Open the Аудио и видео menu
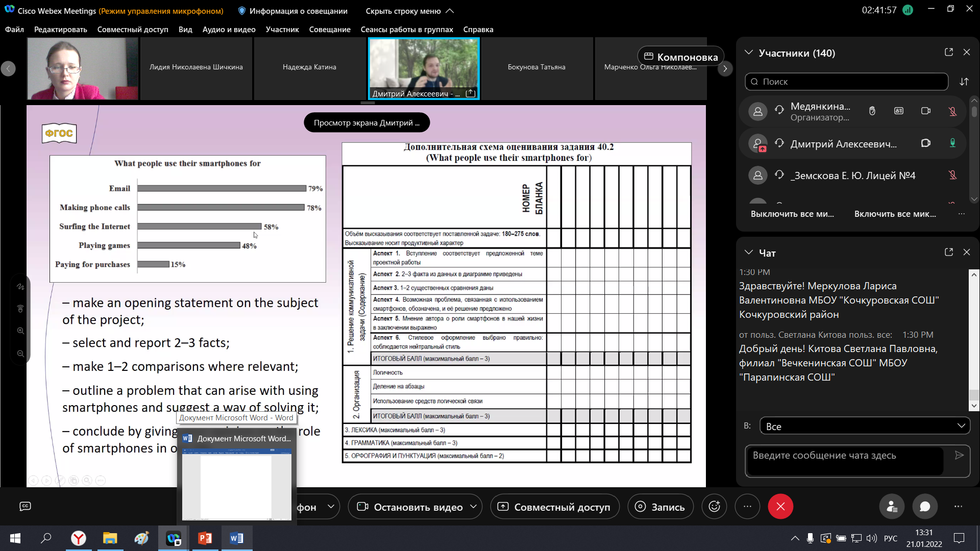The image size is (980, 551). [229, 30]
